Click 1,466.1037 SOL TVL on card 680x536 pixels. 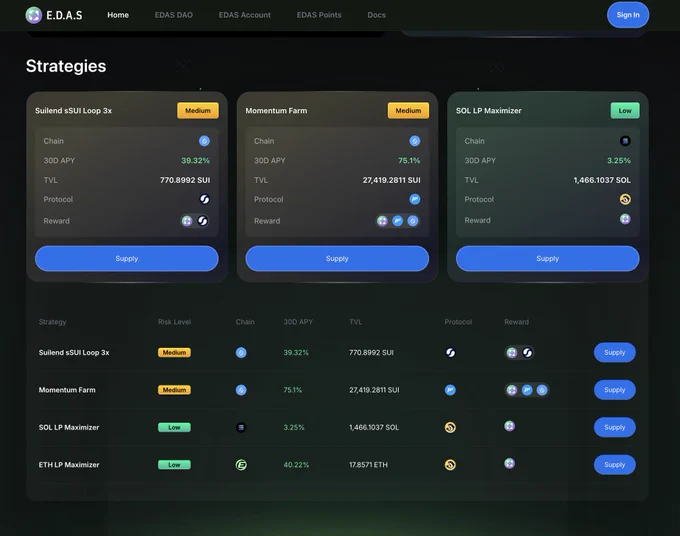(602, 180)
